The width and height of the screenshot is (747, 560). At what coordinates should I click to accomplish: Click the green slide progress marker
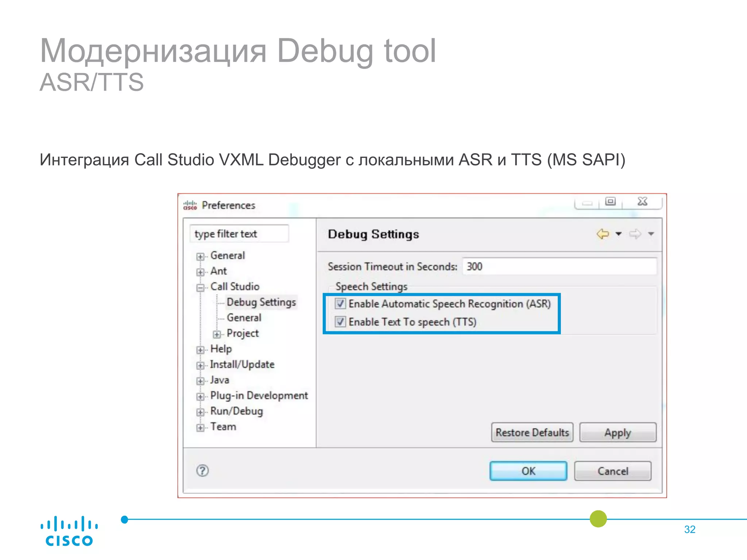click(598, 519)
